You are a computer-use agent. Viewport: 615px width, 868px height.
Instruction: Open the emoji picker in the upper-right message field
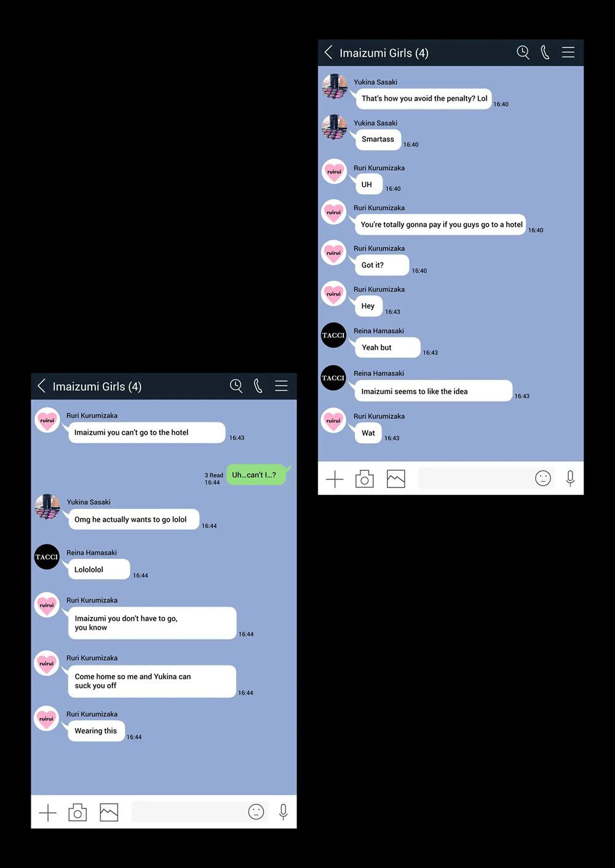pos(543,478)
